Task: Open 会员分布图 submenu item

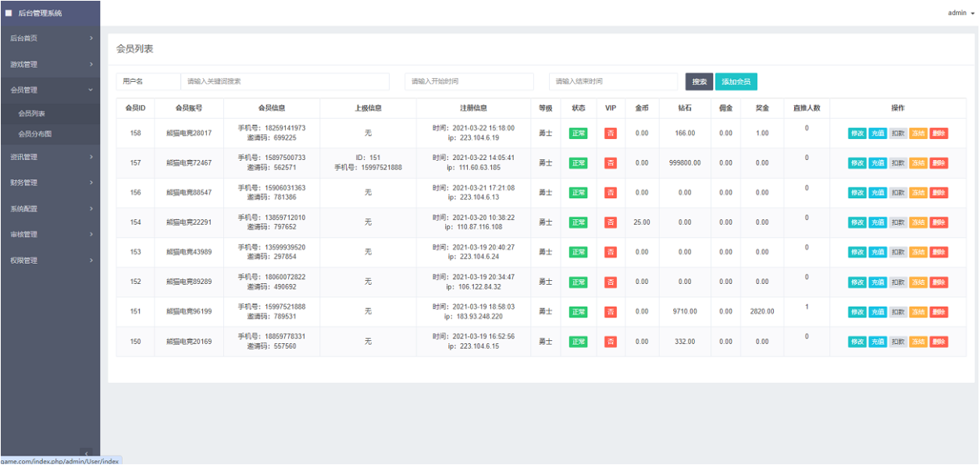Action: coord(35,134)
